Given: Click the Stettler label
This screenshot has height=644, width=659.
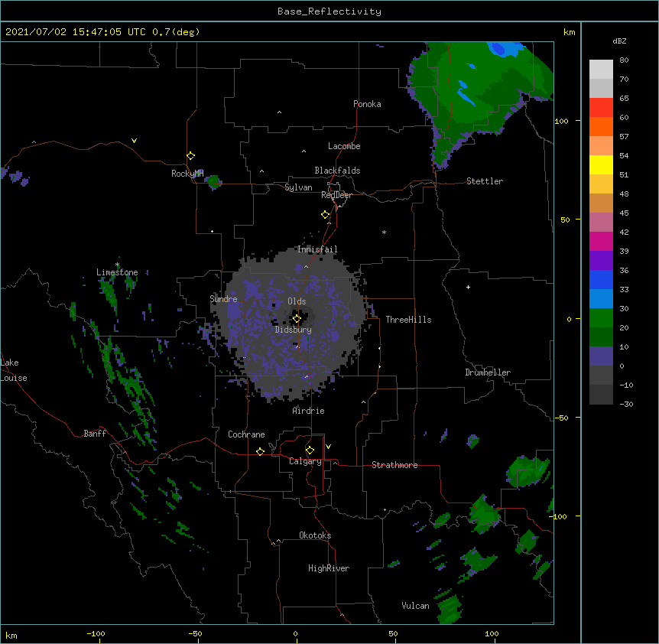Looking at the screenshot, I should (x=485, y=181).
